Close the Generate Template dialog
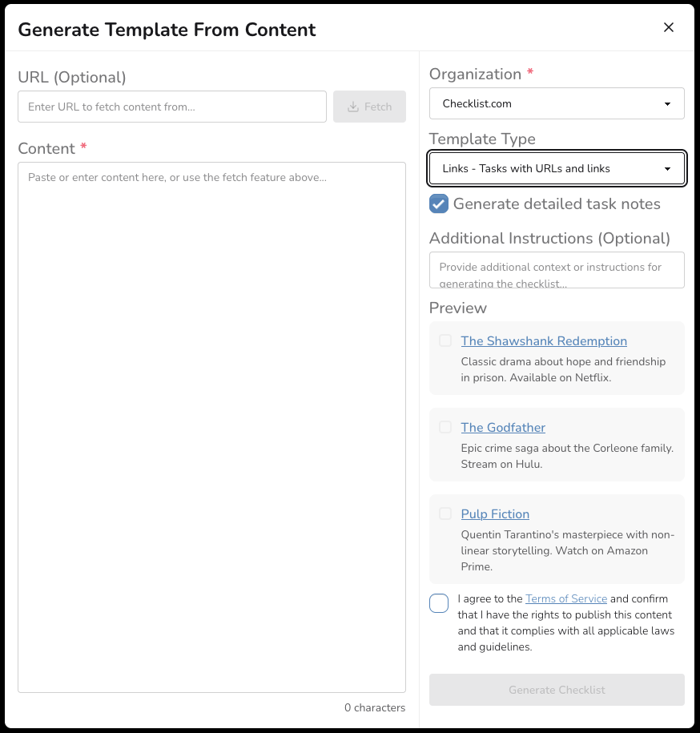 [x=669, y=28]
